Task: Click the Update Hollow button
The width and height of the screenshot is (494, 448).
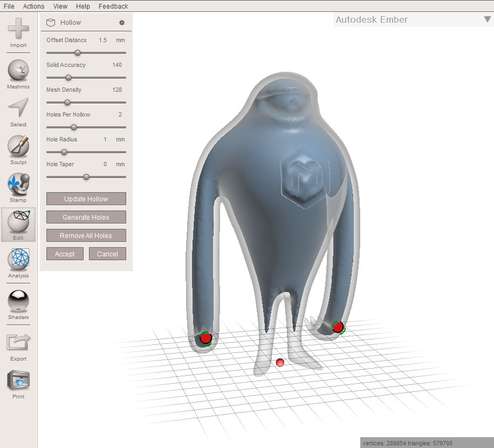Action: [x=86, y=199]
